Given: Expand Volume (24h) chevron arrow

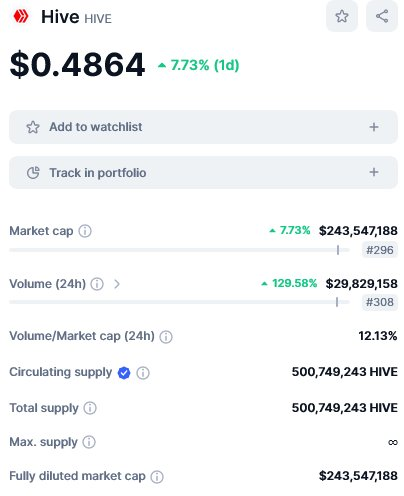Looking at the screenshot, I should [117, 284].
